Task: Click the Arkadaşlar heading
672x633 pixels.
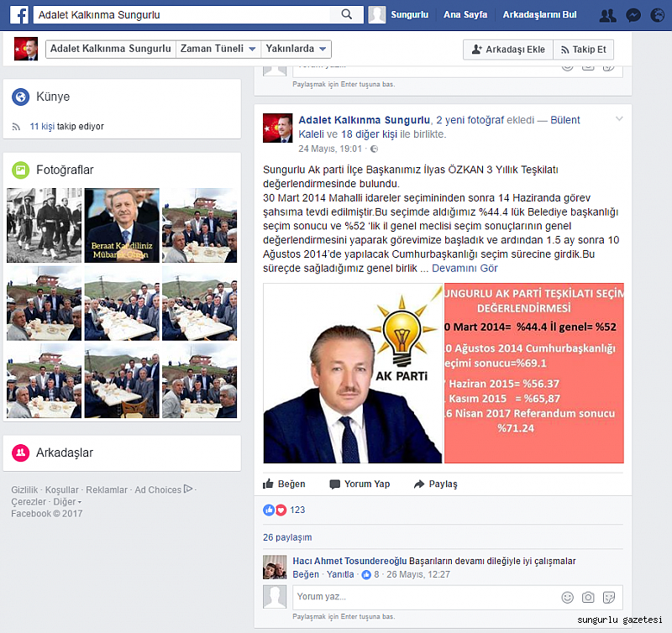Action: pos(65,453)
